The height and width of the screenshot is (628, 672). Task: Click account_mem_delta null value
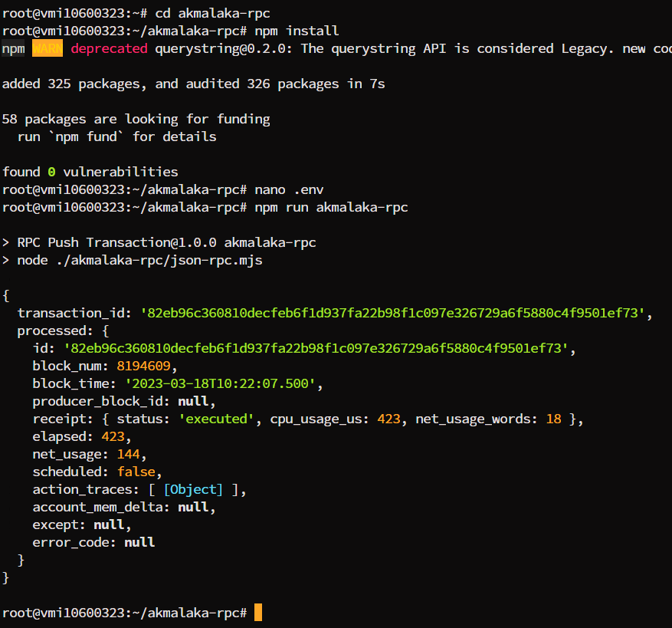tap(193, 507)
